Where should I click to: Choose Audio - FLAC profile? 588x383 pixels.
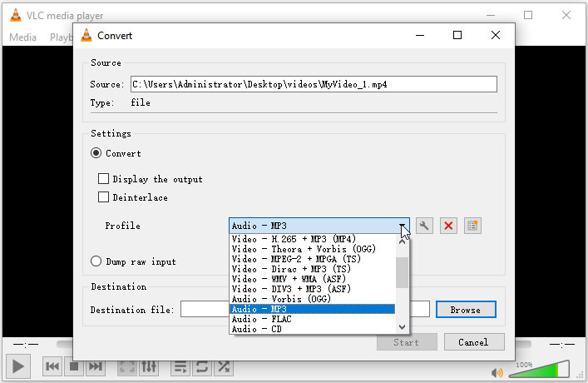click(x=312, y=319)
